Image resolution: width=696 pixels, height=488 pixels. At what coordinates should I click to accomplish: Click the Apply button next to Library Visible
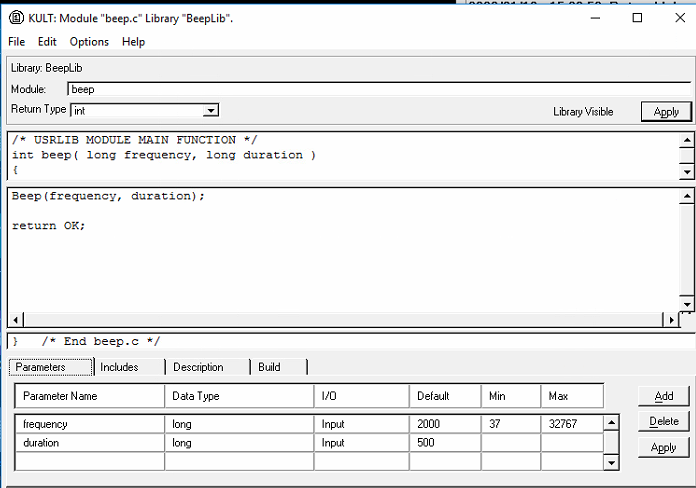[666, 112]
